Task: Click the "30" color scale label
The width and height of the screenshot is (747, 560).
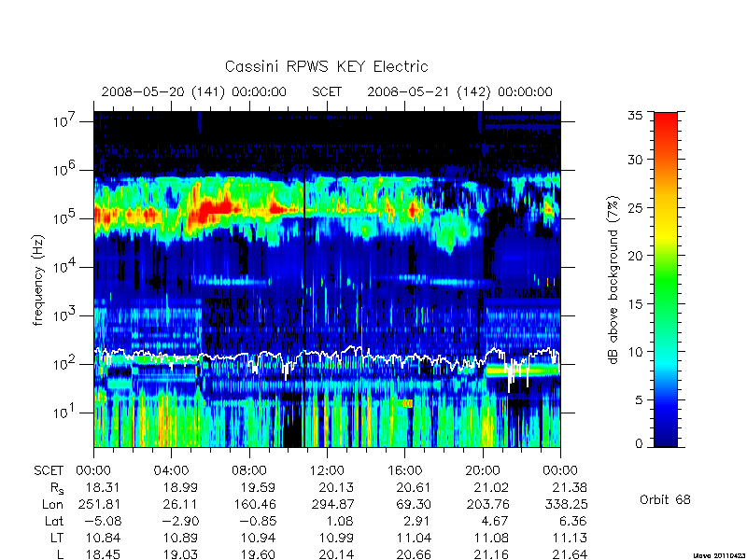Action: (x=635, y=159)
